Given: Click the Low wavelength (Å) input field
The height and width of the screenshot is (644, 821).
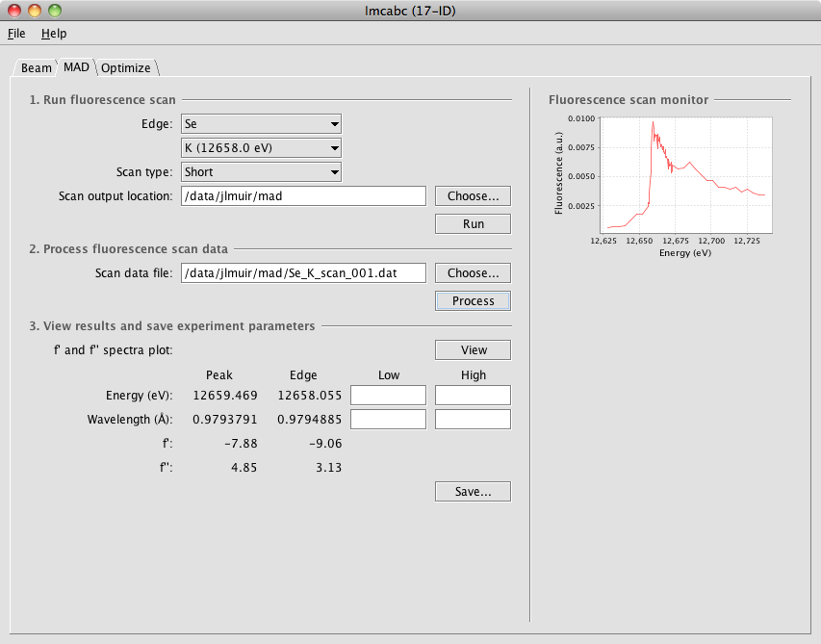Looking at the screenshot, I should click(x=388, y=420).
